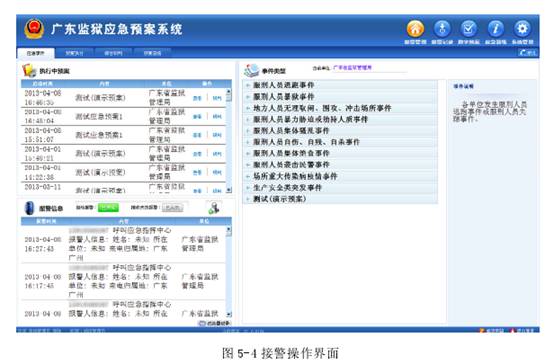Image resolution: width=554 pixels, height=364 pixels.
Task: Open the gear settings icon in header
Action: [522, 29]
